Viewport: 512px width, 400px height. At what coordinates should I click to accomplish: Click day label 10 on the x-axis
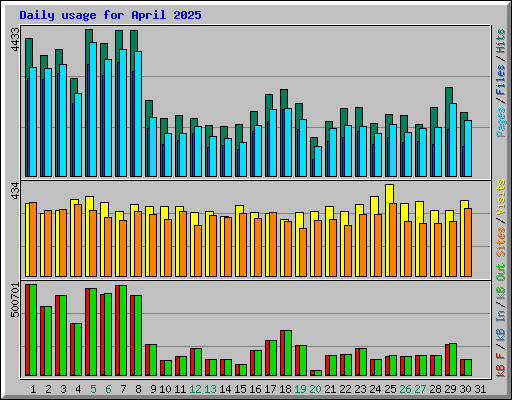coord(165,389)
